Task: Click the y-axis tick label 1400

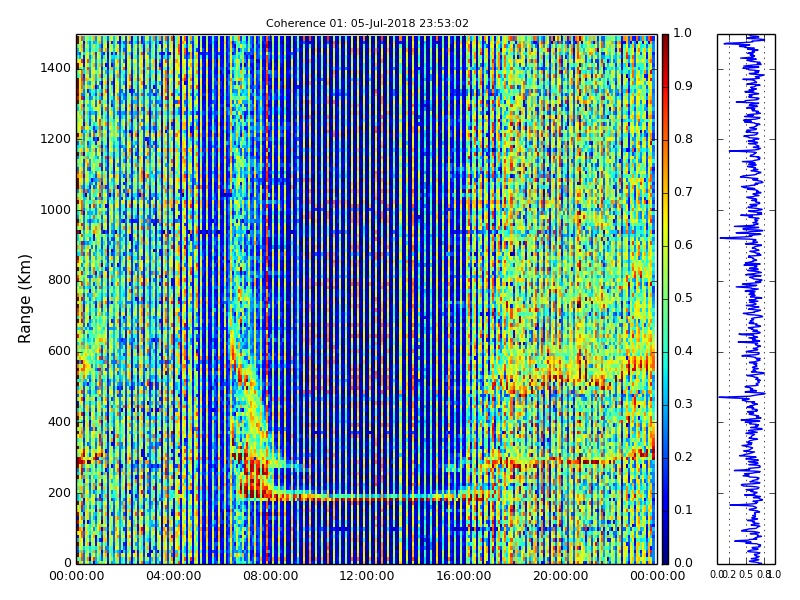Action: [56, 68]
